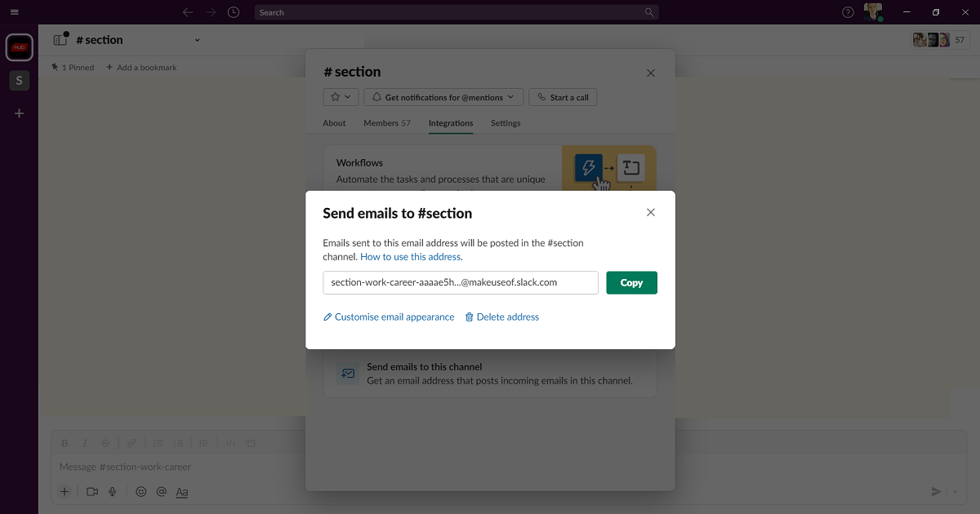This screenshot has width=980, height=514.
Task: Open the How to use this address link
Action: pyautogui.click(x=410, y=256)
